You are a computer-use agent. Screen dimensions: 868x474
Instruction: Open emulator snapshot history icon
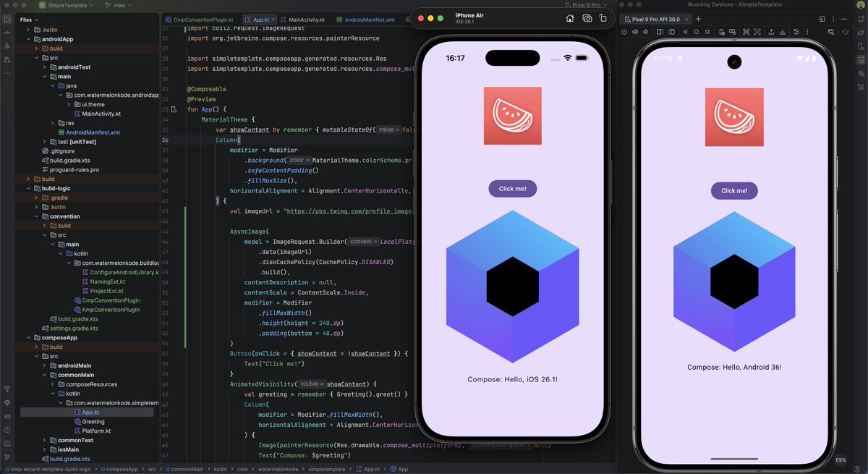tap(796, 32)
